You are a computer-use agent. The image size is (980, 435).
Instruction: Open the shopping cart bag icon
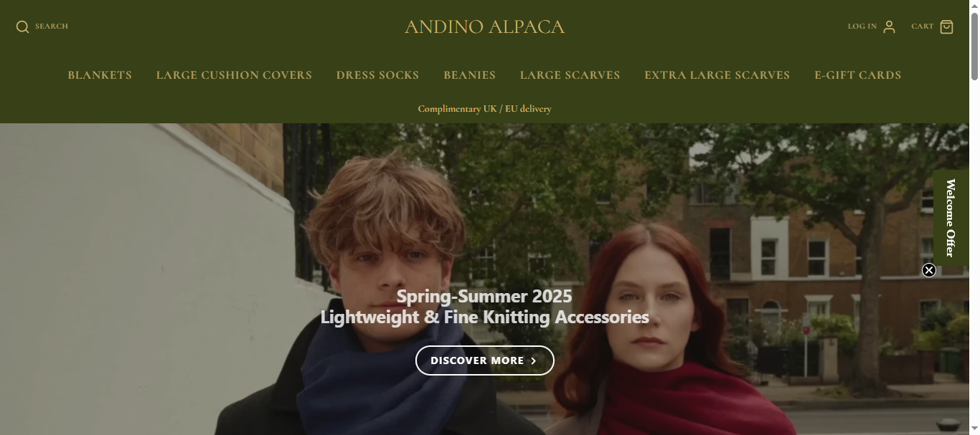click(947, 27)
